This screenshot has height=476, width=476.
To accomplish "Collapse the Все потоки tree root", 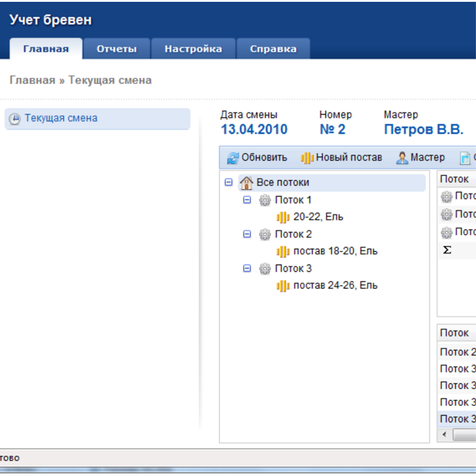I will tap(229, 182).
